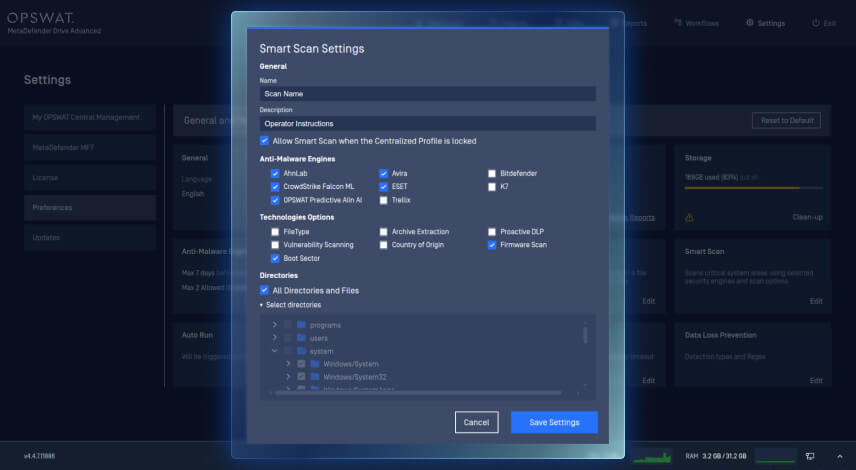Click the Exit power icon
This screenshot has height=470, width=856.
tap(816, 23)
